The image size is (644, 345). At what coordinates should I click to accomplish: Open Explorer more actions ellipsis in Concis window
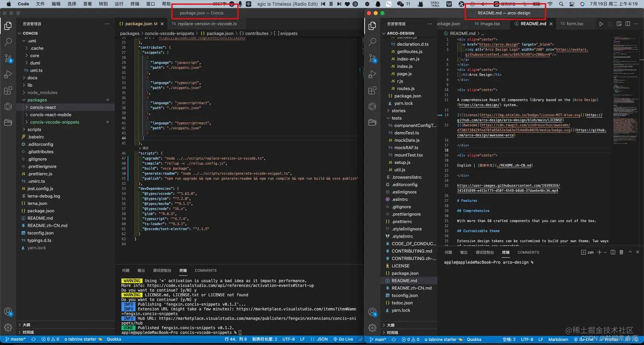click(107, 24)
